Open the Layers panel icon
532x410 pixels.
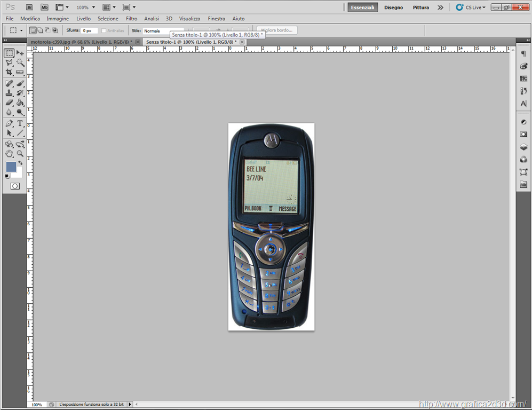point(523,147)
